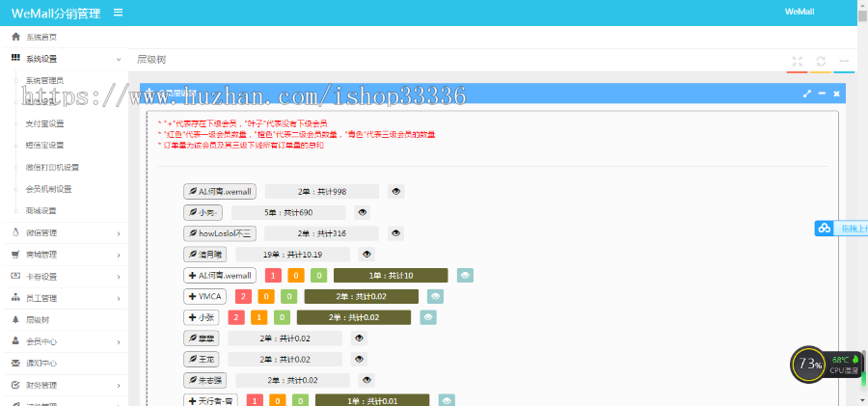Viewport: 868px width, 406px height.
Task: Click the envelope icon beside 通知中心
Action: 15,364
